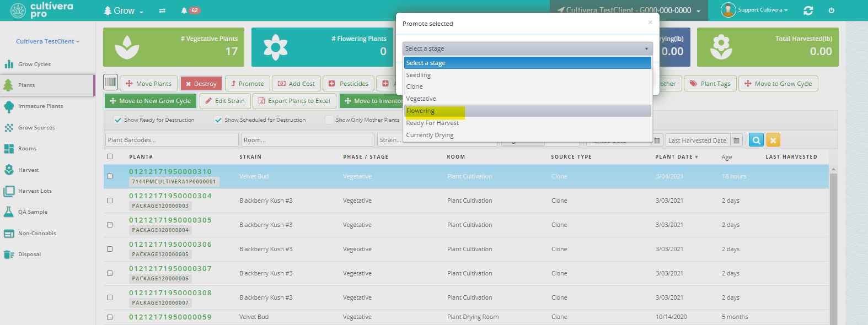Check the row for plant 01212171950000305
868x325 pixels.
[x=110, y=225]
